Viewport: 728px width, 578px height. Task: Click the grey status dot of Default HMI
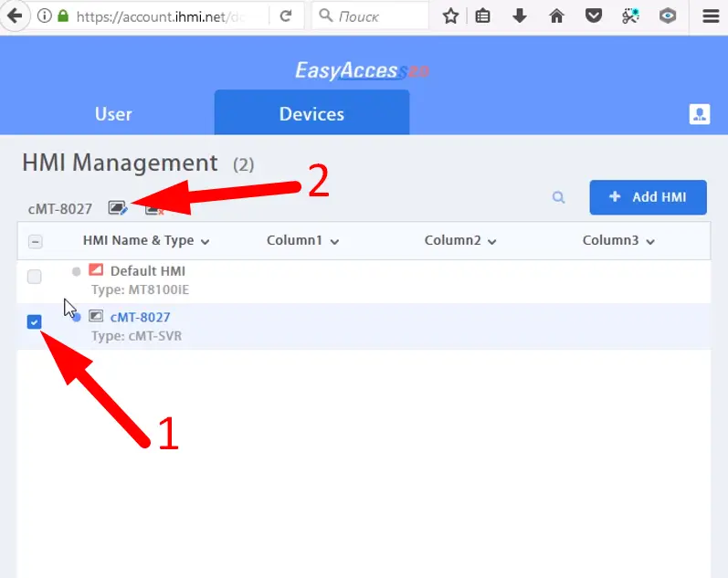tap(76, 271)
